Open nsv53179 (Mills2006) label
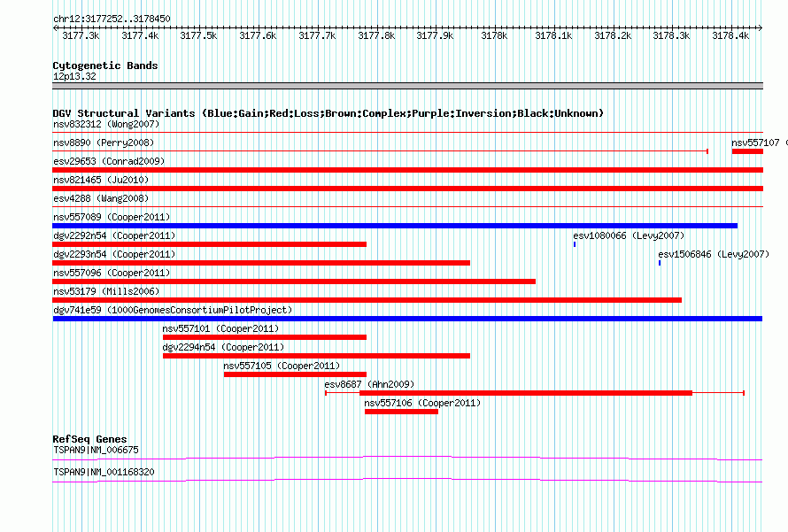 (x=106, y=291)
